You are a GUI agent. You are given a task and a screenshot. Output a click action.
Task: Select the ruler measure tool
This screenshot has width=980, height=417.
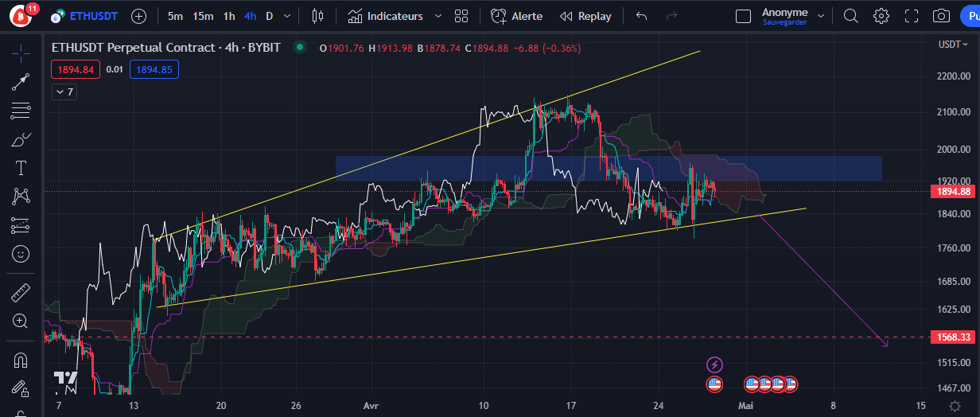click(x=21, y=293)
